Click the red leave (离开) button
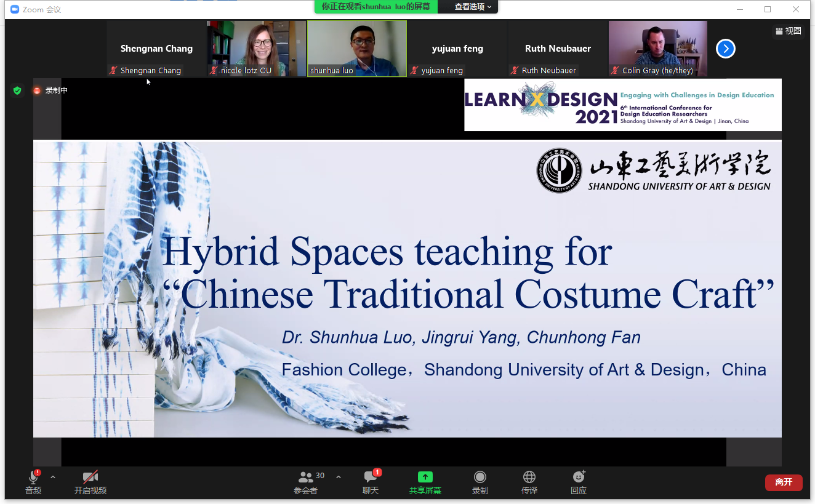Screen dimensions: 815x504 click(x=783, y=482)
